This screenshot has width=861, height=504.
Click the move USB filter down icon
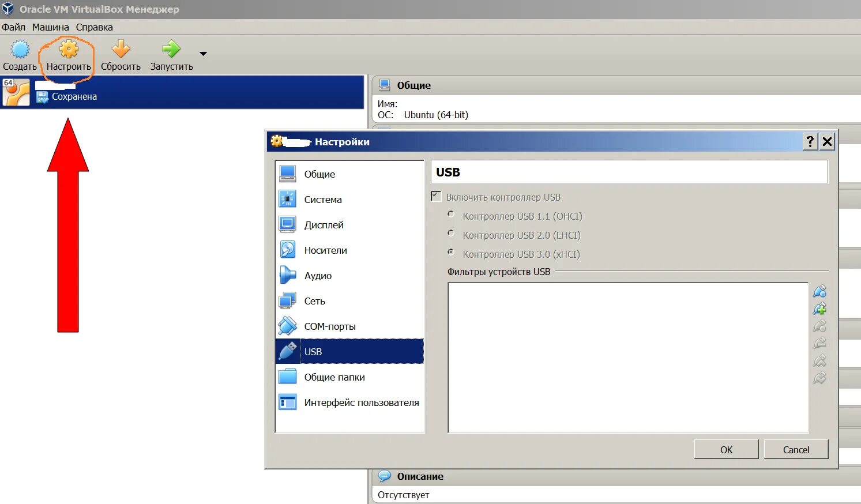tap(819, 378)
